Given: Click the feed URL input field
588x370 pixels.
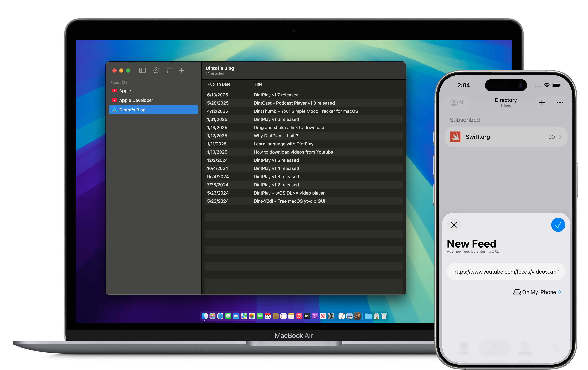Looking at the screenshot, I should [x=506, y=272].
